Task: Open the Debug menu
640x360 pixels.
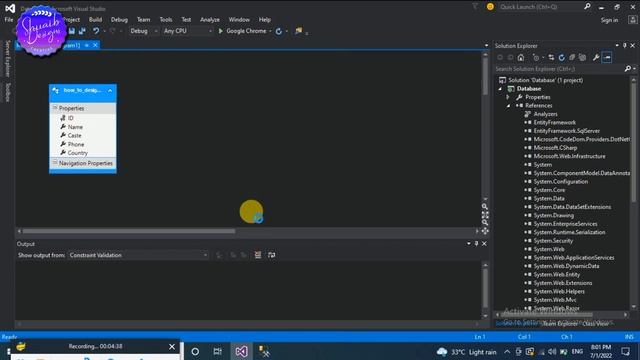Action: pyautogui.click(x=119, y=20)
